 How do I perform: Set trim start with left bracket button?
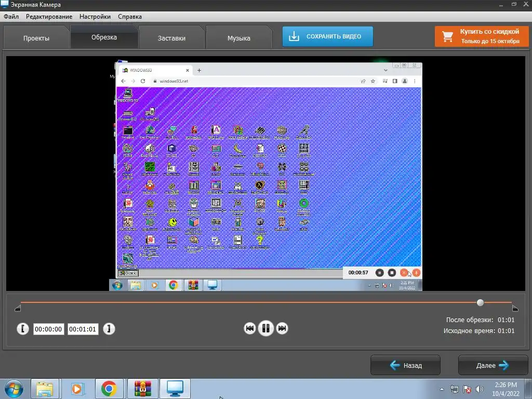(23, 329)
